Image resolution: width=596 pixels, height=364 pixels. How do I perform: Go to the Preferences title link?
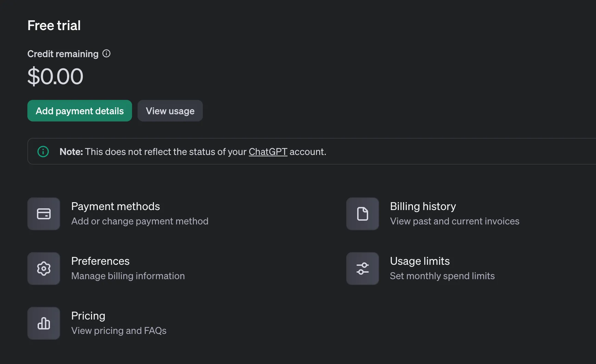coord(100,261)
